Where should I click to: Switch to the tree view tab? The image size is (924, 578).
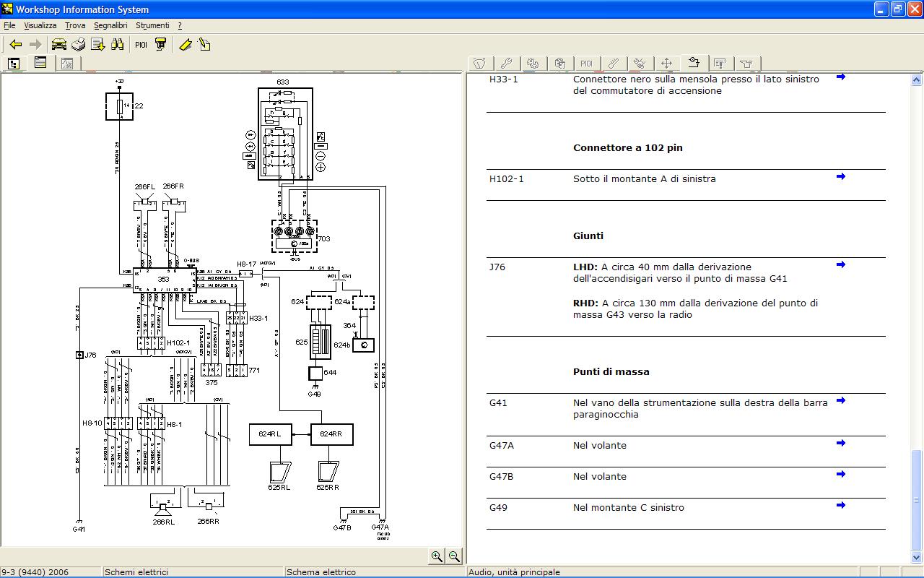14,64
